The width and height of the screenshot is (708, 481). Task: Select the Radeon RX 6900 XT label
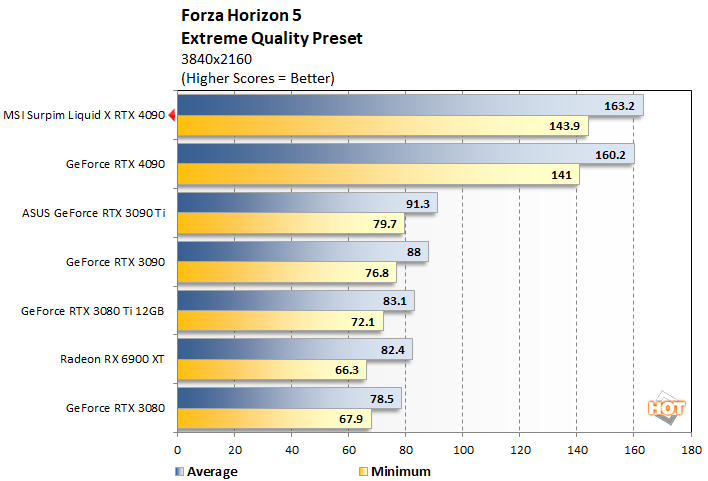[x=112, y=359]
